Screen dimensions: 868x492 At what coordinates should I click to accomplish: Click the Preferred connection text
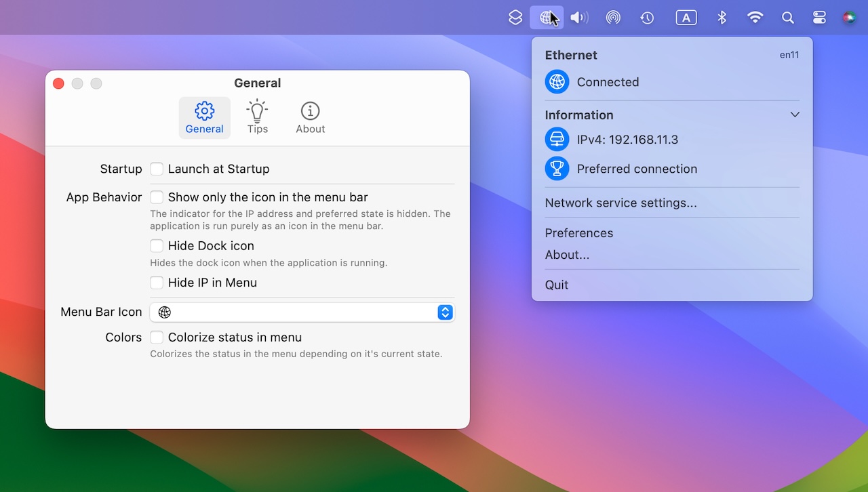coord(637,169)
